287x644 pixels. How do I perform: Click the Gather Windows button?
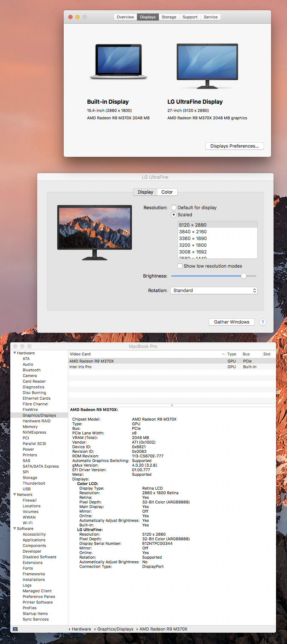232,322
